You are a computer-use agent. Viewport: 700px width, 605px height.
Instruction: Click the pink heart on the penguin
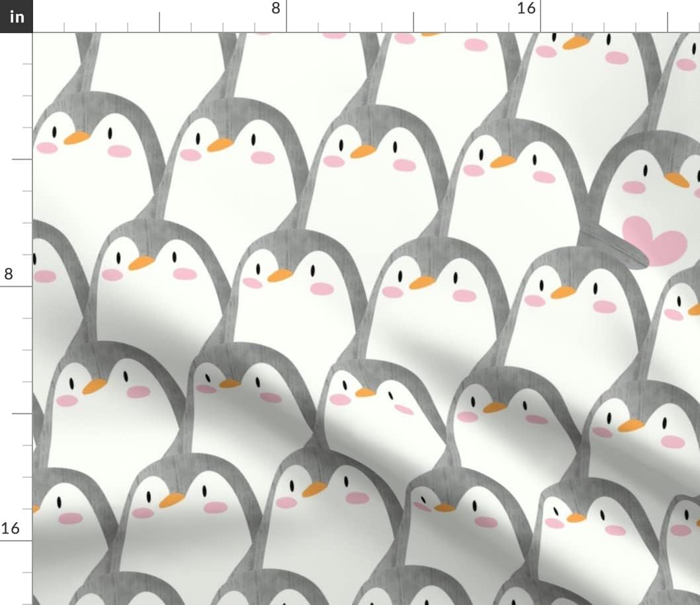655,241
